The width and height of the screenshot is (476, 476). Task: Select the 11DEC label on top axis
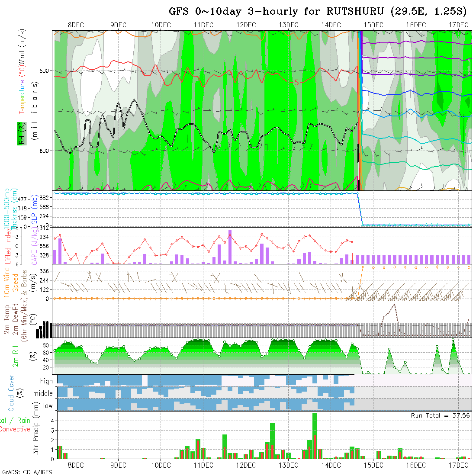(x=203, y=25)
